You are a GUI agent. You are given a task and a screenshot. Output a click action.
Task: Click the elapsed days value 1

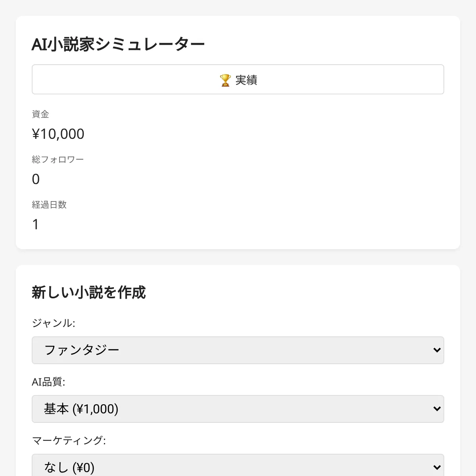pos(36,225)
